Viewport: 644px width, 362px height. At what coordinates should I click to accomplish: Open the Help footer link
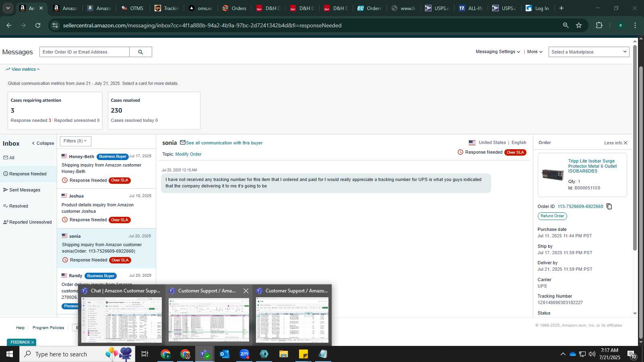tap(20, 328)
